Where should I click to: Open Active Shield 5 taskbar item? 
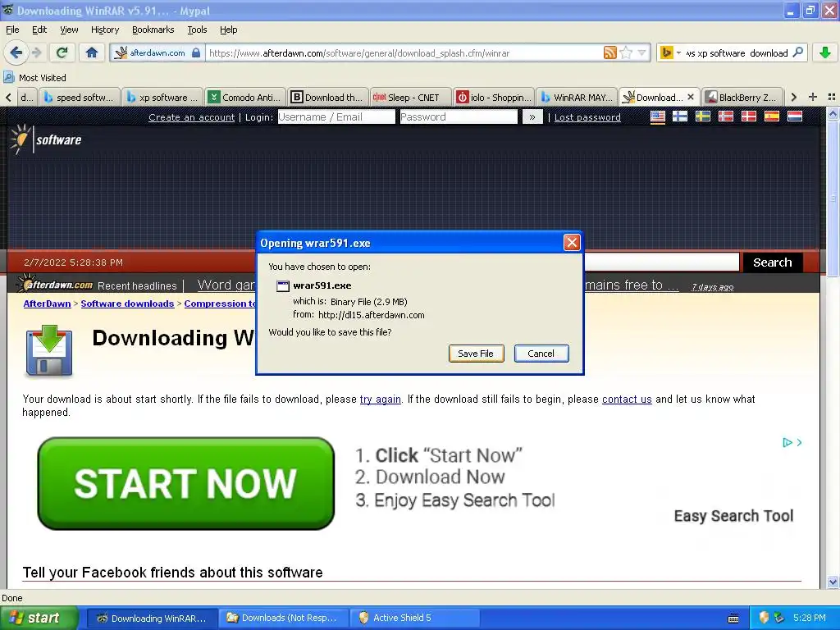click(x=414, y=618)
